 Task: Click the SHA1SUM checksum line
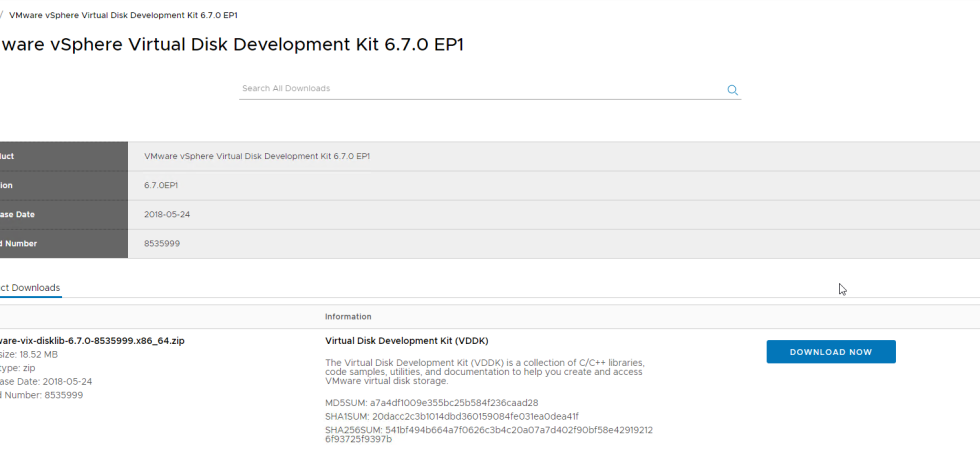[x=452, y=416]
